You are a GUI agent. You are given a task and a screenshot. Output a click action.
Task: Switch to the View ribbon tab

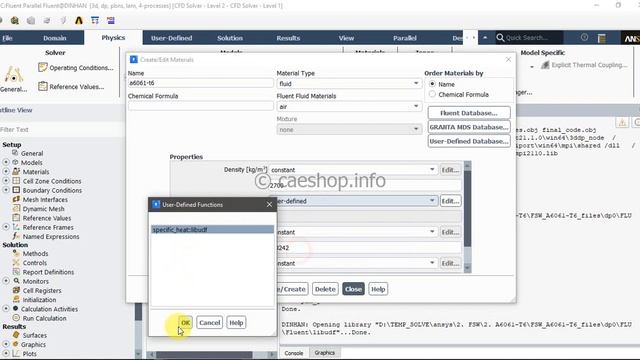click(346, 38)
